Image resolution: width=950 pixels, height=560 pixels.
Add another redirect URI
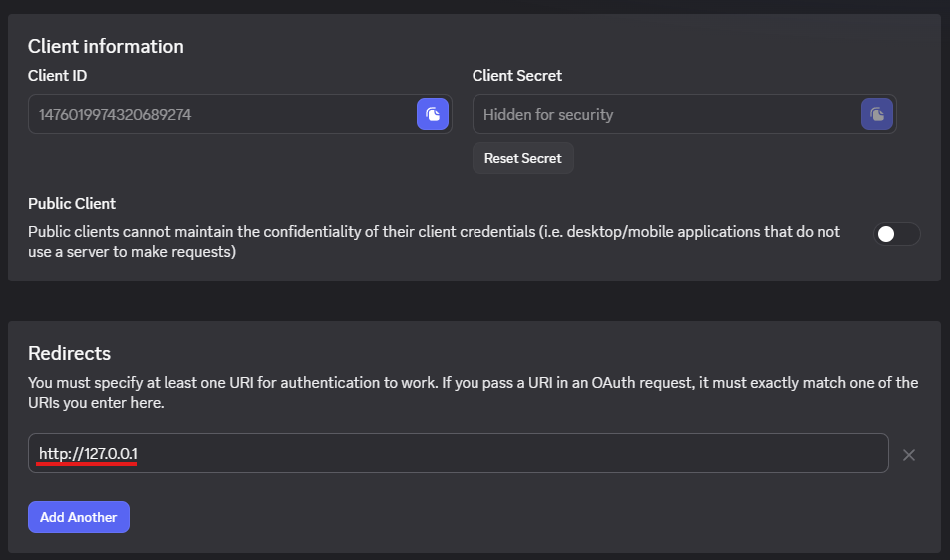(79, 517)
